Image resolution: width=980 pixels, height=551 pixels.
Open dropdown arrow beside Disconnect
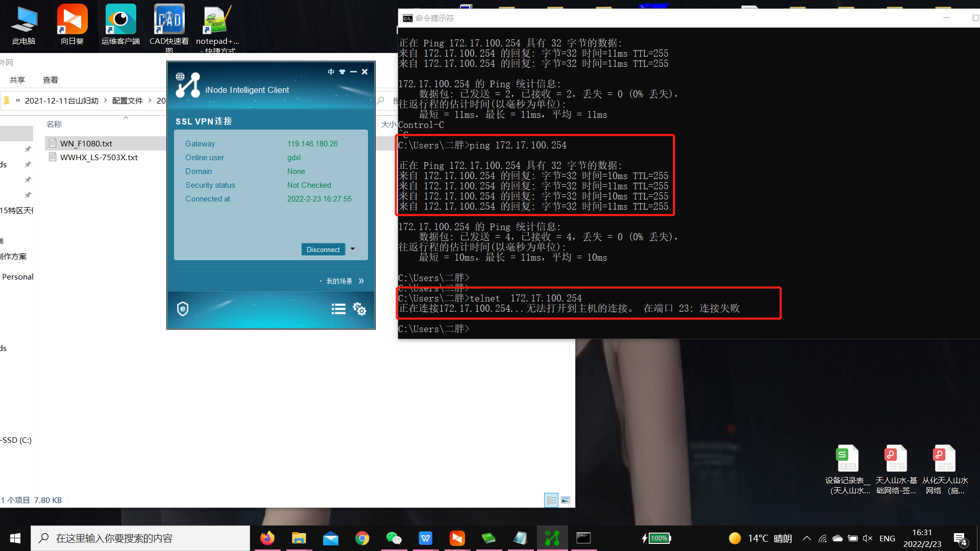(x=353, y=249)
